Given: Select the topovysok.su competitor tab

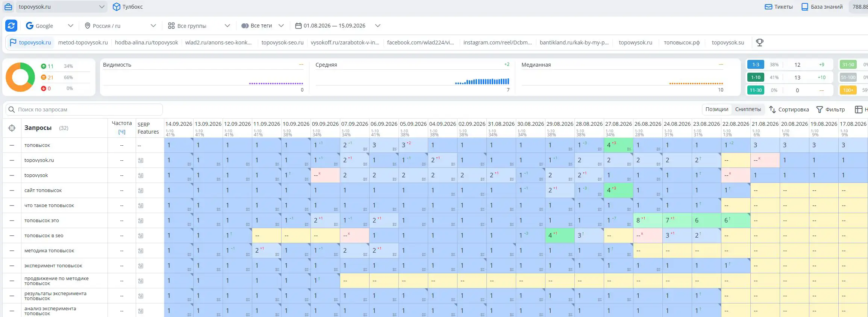Looking at the screenshot, I should 728,43.
